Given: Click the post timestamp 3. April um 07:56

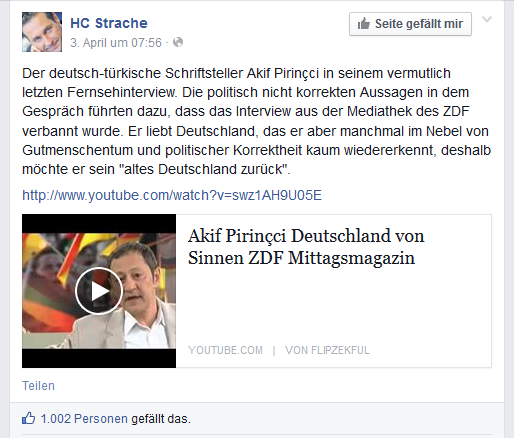Looking at the screenshot, I should point(116,43).
